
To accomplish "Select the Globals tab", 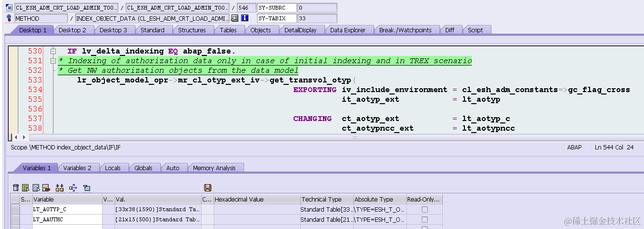I will pos(143,168).
